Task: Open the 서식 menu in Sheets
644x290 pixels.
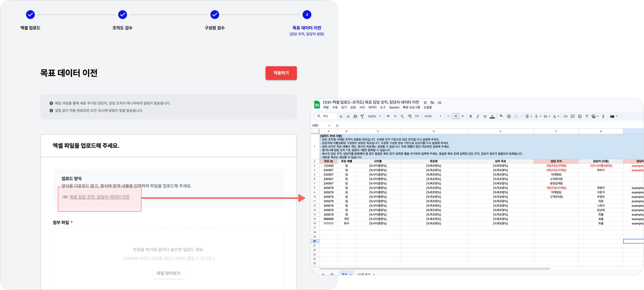Action: click(x=362, y=107)
